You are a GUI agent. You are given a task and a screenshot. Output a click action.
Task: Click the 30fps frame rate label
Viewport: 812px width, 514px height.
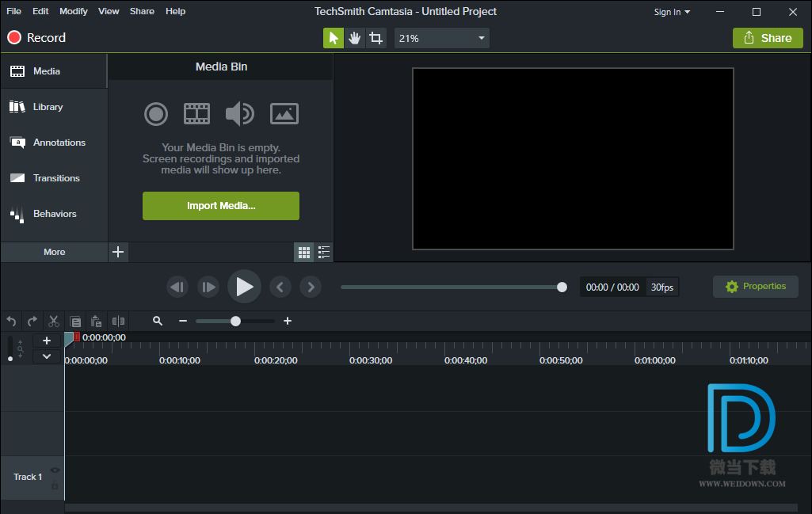(661, 287)
